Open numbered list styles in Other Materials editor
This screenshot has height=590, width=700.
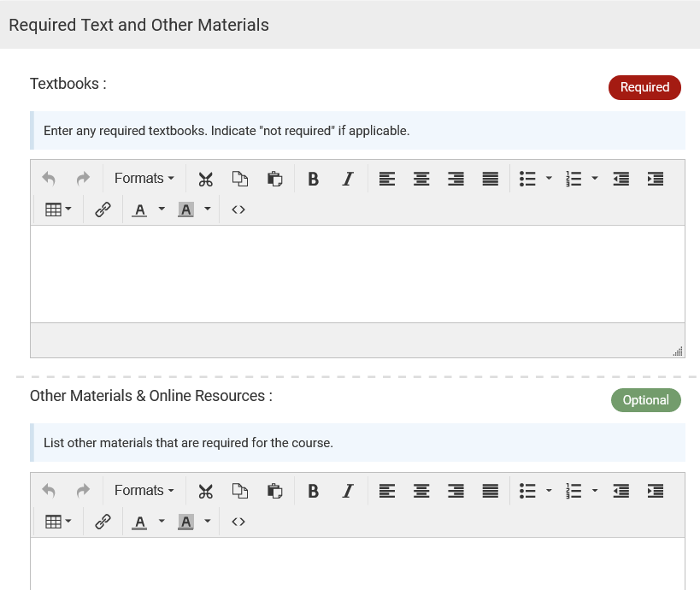point(595,491)
